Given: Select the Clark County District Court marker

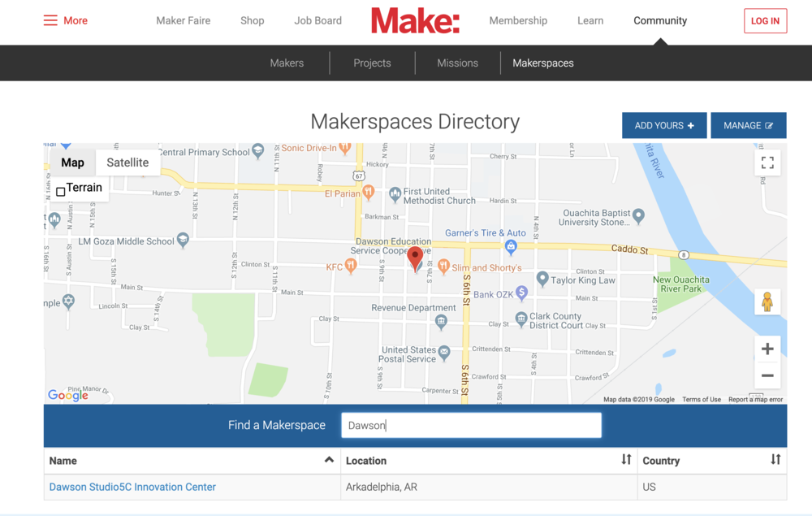Looking at the screenshot, I should [521, 318].
